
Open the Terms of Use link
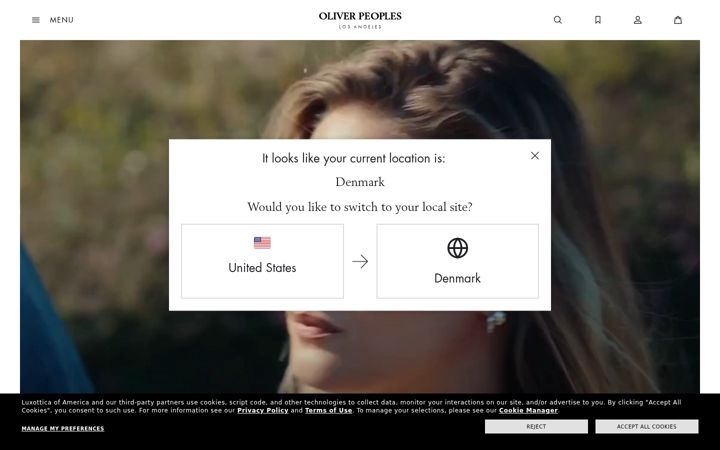328,411
